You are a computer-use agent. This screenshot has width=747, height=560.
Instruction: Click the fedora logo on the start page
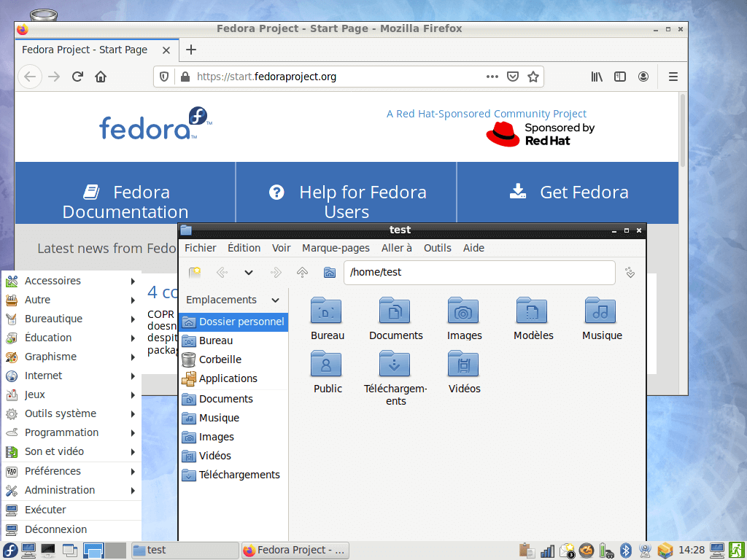(155, 123)
